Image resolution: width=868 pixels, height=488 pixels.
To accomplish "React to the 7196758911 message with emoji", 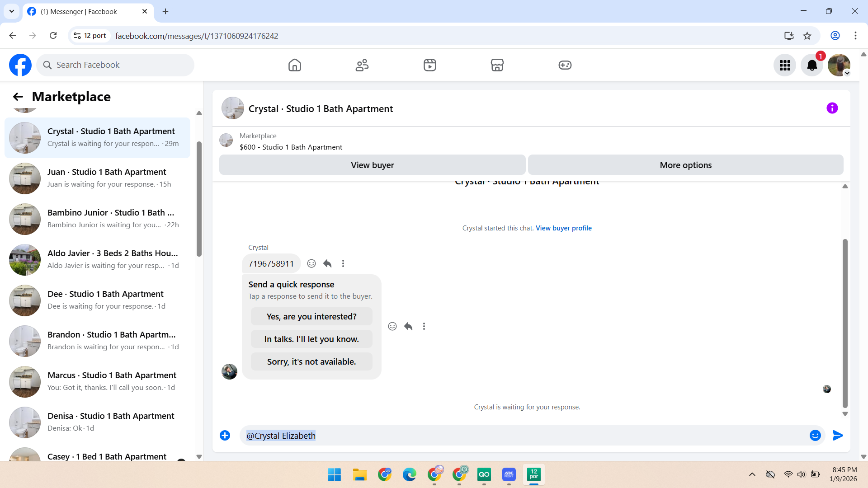I will [x=311, y=263].
